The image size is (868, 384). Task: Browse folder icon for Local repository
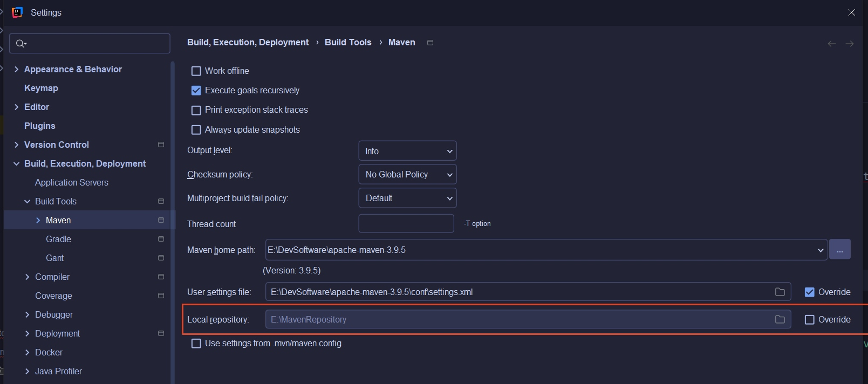(x=780, y=319)
